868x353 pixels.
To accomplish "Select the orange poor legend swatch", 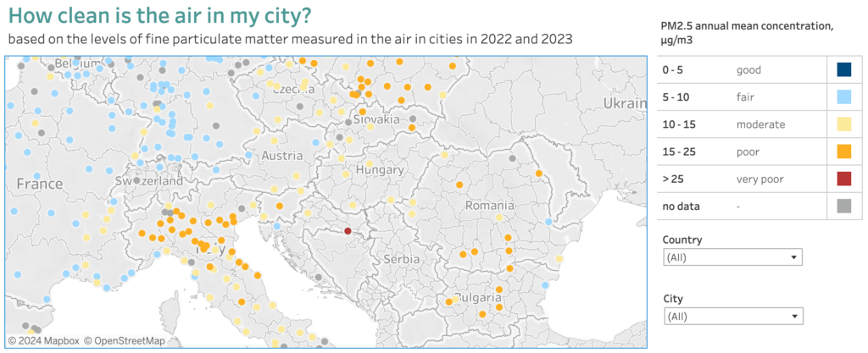I will coord(844,152).
